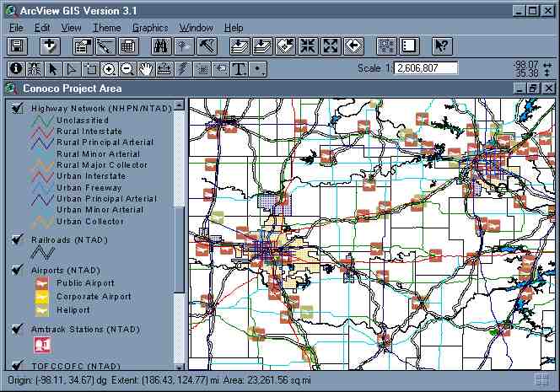Toggle the Amtrack Stations theme checkbox

[17, 329]
